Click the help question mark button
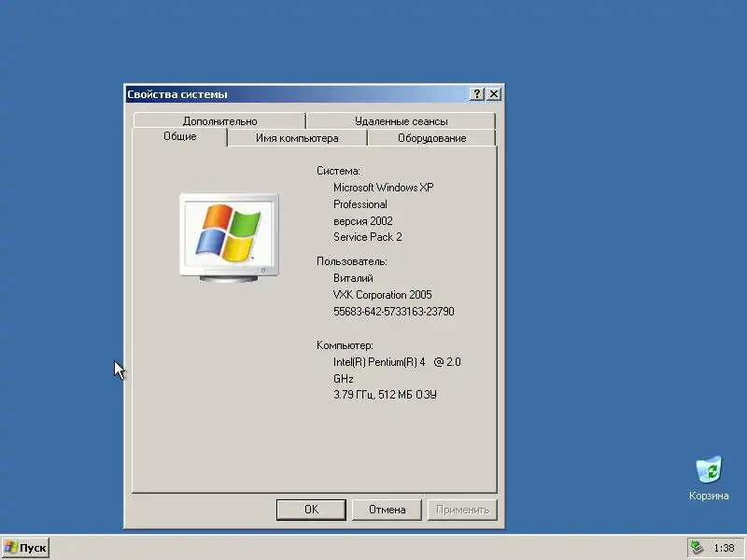747x560 pixels. (476, 94)
